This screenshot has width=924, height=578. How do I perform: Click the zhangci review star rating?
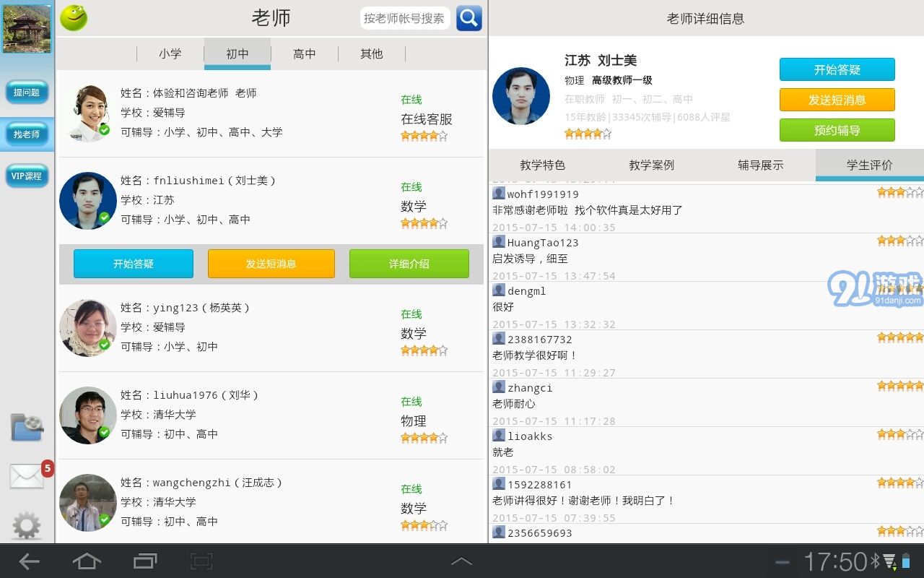pos(900,386)
